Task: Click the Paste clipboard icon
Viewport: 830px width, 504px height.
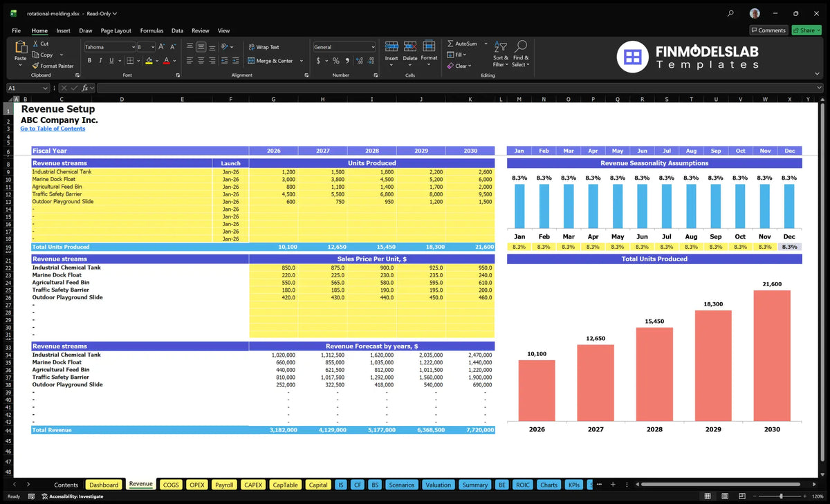Action: 21,47
